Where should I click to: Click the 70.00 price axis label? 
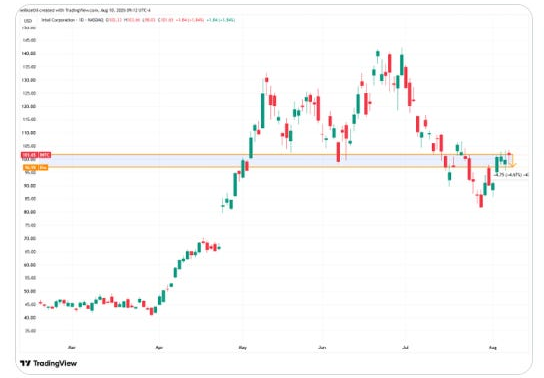(x=30, y=238)
